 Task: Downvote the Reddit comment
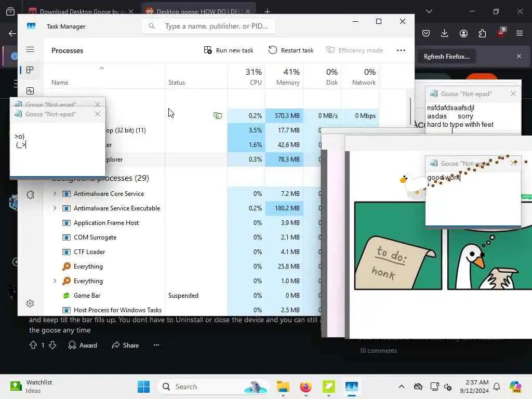[x=52, y=345]
